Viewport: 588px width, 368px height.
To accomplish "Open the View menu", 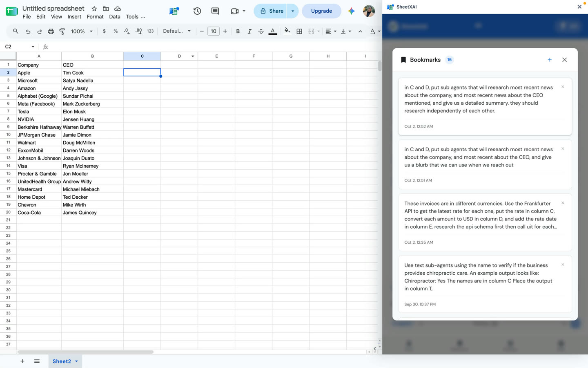I will (x=56, y=17).
